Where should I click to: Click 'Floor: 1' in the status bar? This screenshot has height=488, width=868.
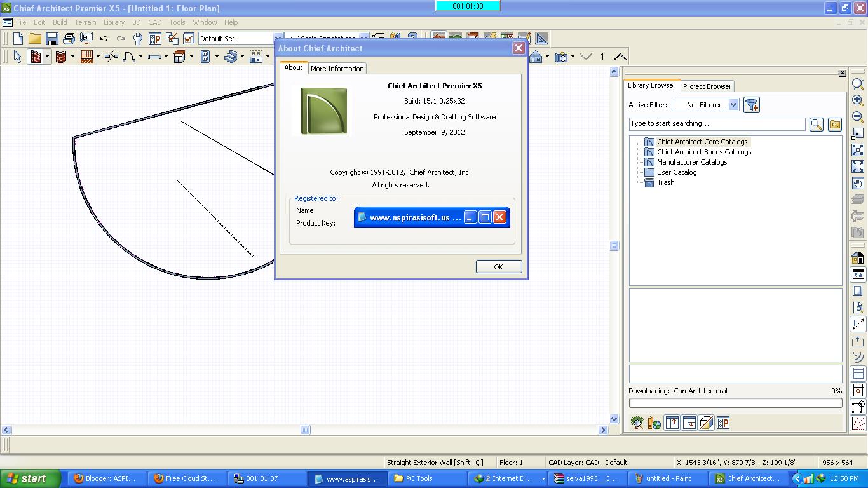tap(512, 463)
